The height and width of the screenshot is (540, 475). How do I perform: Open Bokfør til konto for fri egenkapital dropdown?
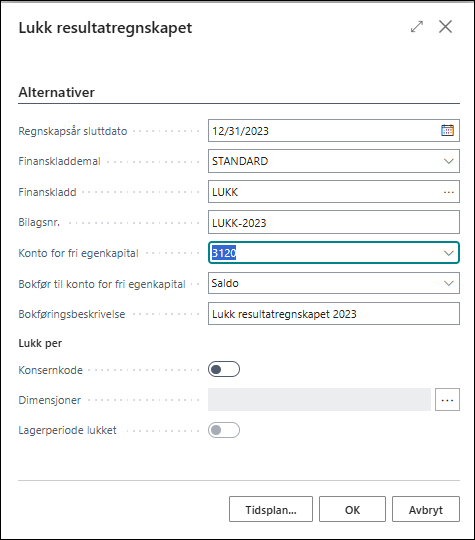tap(448, 283)
